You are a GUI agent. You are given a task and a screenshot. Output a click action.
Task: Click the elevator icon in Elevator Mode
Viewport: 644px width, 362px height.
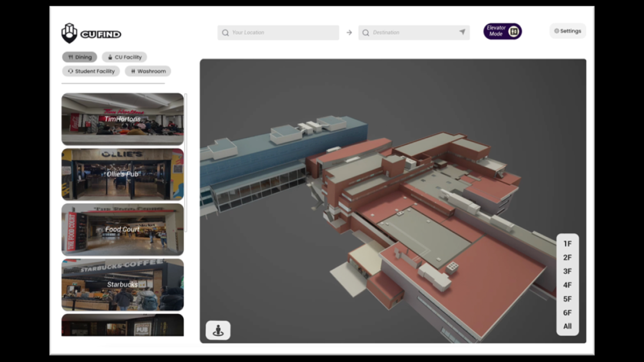point(514,32)
